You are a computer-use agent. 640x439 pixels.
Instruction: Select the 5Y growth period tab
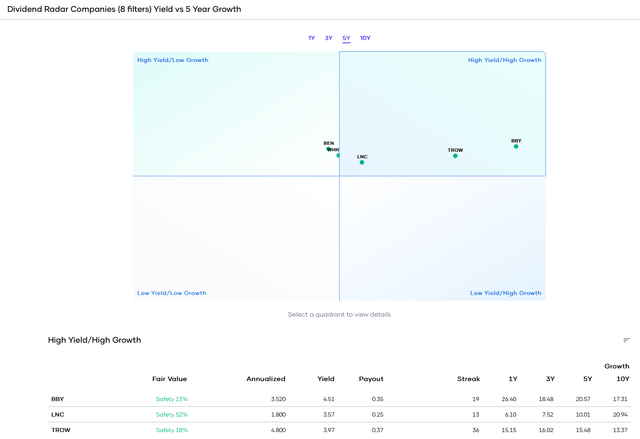point(346,38)
